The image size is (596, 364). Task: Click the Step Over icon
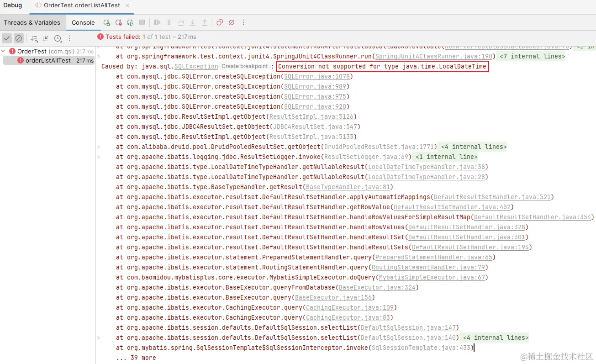tap(181, 22)
